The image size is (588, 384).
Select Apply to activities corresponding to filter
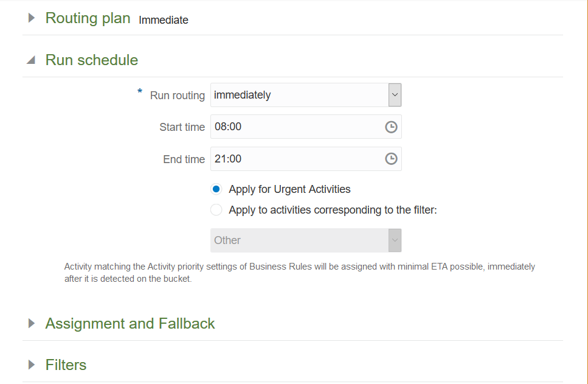click(x=216, y=210)
